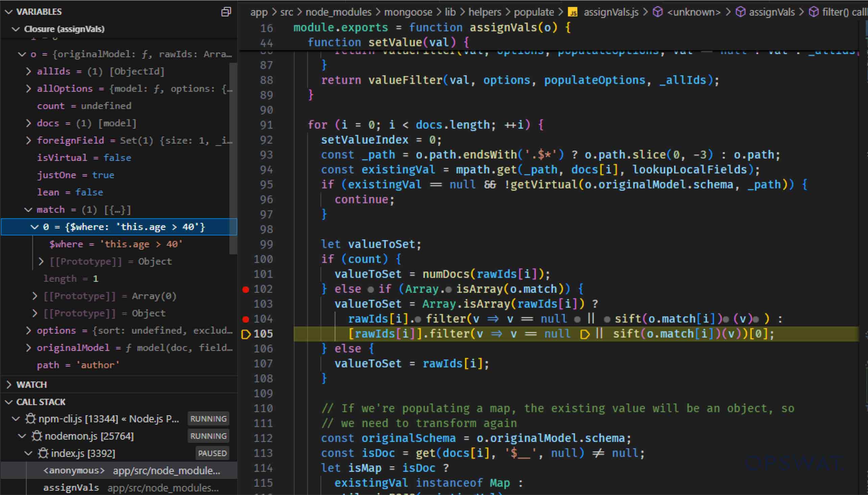The width and height of the screenshot is (868, 495).
Task: Select the <anonymous> call stack frame
Action: click(73, 470)
